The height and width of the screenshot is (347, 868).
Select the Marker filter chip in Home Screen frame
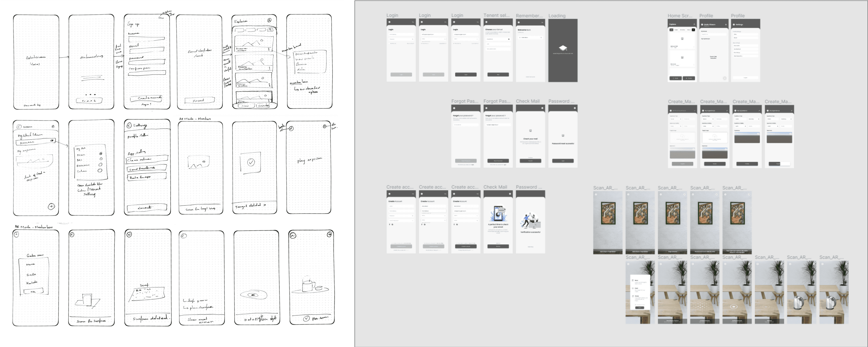pyautogui.click(x=676, y=30)
